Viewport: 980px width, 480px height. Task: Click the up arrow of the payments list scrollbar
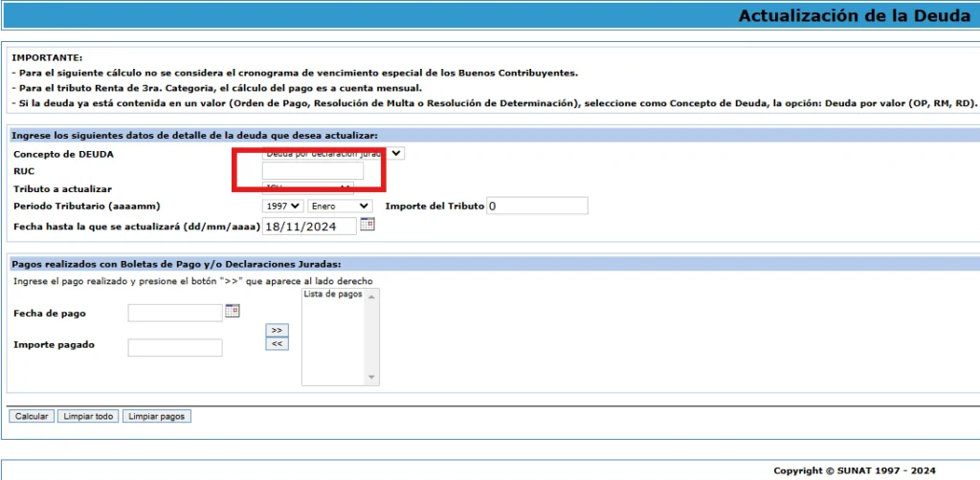(372, 295)
